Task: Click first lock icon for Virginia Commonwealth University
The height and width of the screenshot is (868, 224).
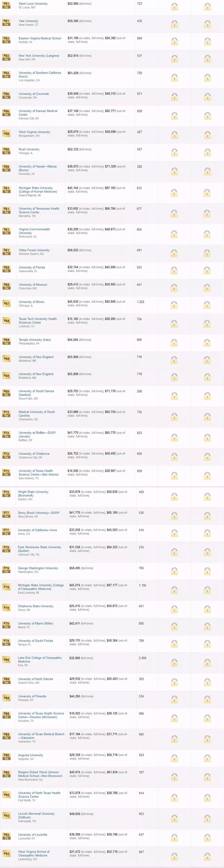Action: (174, 234)
